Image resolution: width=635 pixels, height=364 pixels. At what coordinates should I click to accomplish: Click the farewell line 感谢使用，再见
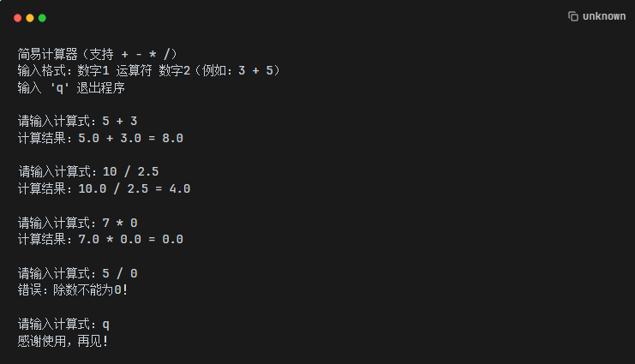point(63,341)
